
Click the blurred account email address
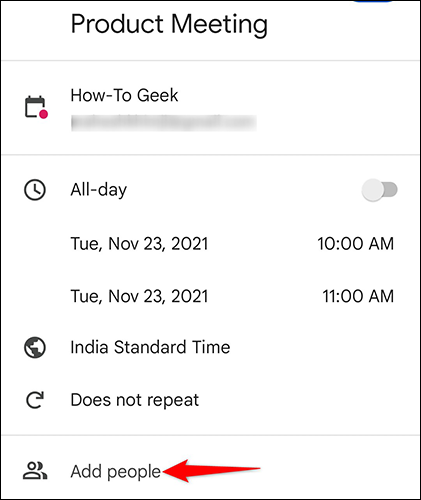click(x=164, y=123)
